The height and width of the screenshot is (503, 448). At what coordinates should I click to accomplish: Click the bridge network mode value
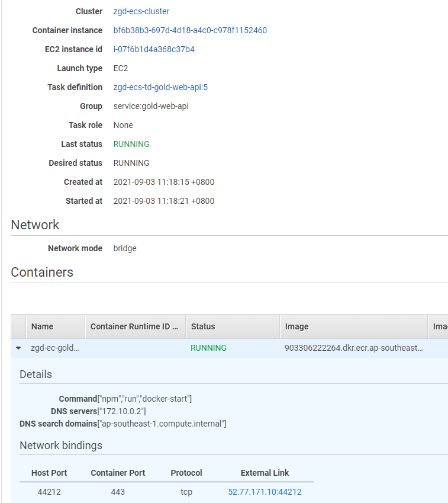point(125,248)
